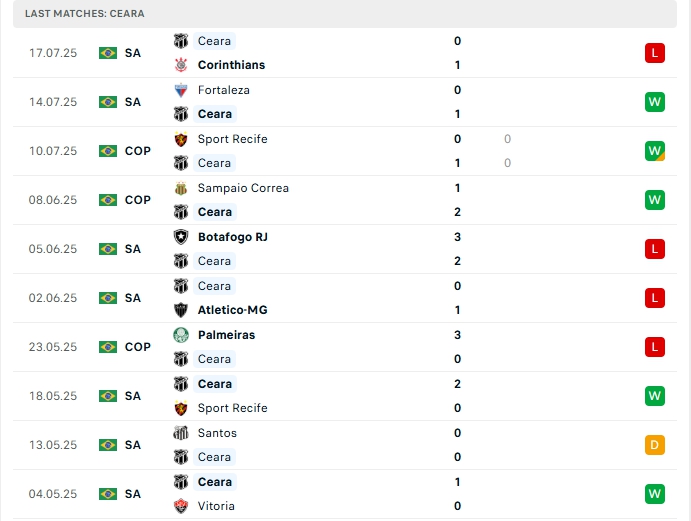Click COP competition label on 08.06.25 row
The image size is (691, 521).
click(138, 200)
